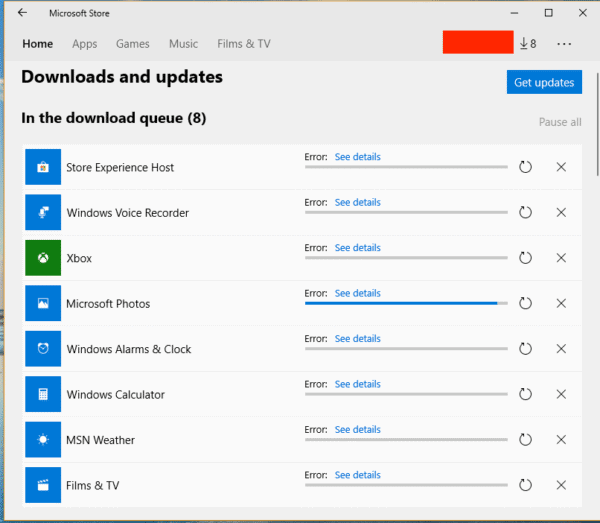Click the Microsoft Photos app icon

(x=43, y=303)
